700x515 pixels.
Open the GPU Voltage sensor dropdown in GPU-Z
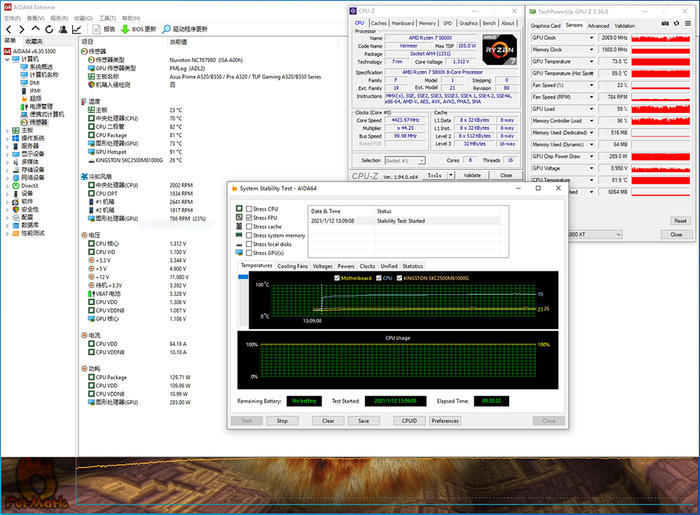pyautogui.click(x=592, y=169)
